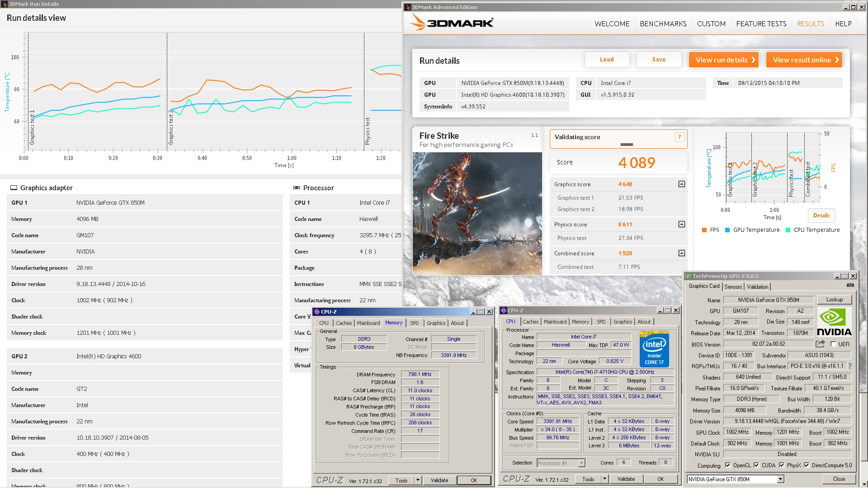Screen dimensions: 868x488
Task: Click the Load button in Run details
Action: [607, 59]
